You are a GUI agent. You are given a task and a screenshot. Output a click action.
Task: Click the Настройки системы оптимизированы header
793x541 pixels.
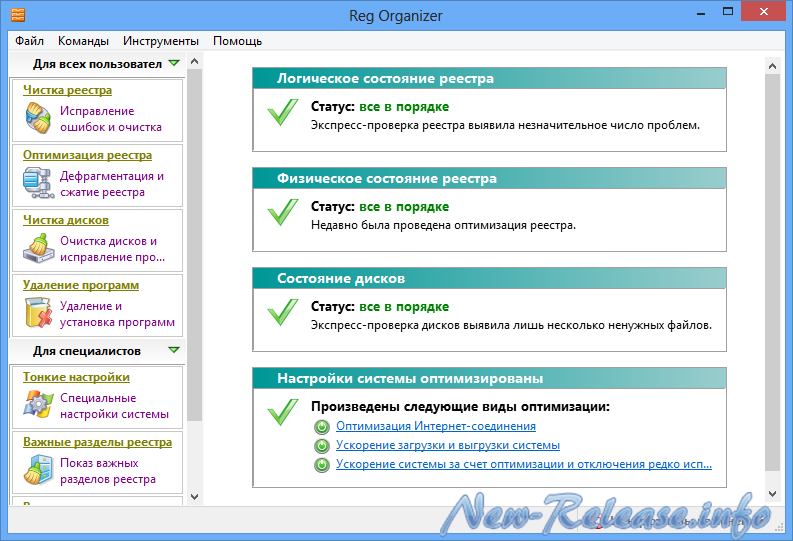coord(490,378)
